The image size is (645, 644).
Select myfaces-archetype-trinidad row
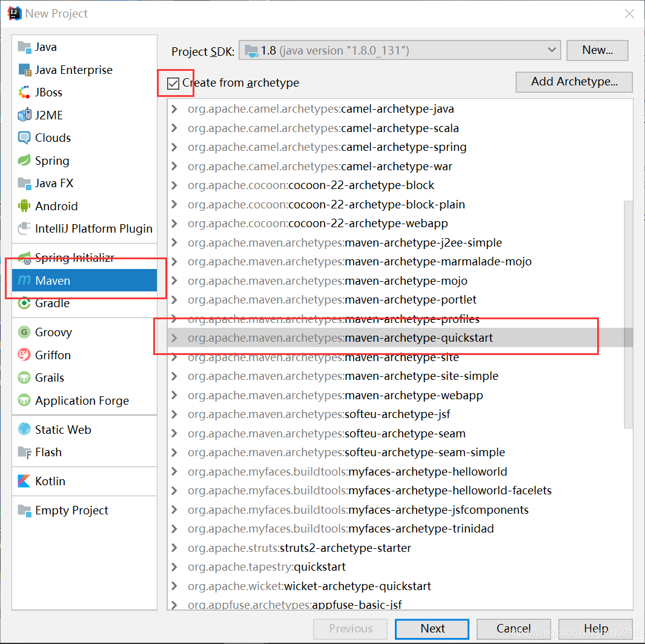400,529
